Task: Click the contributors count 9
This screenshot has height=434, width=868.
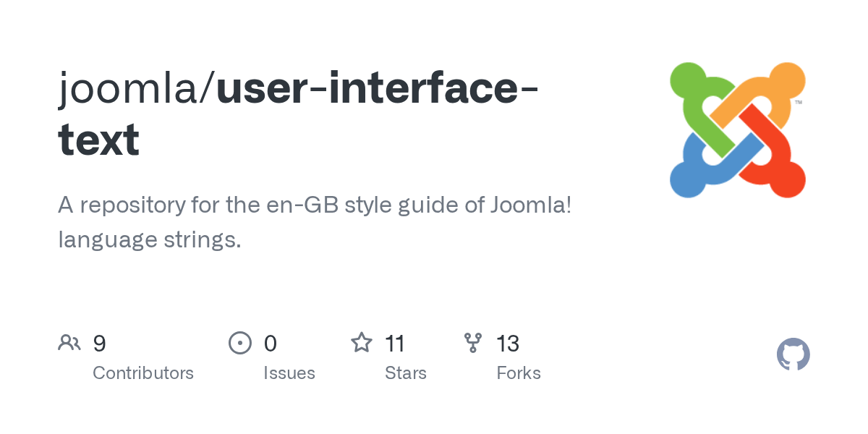Action: tap(100, 343)
